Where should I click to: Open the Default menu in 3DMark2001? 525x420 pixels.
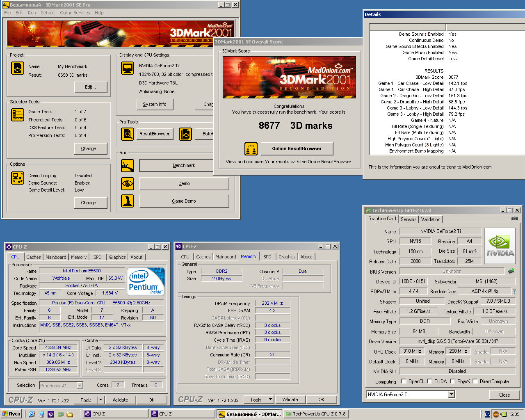coord(48,13)
